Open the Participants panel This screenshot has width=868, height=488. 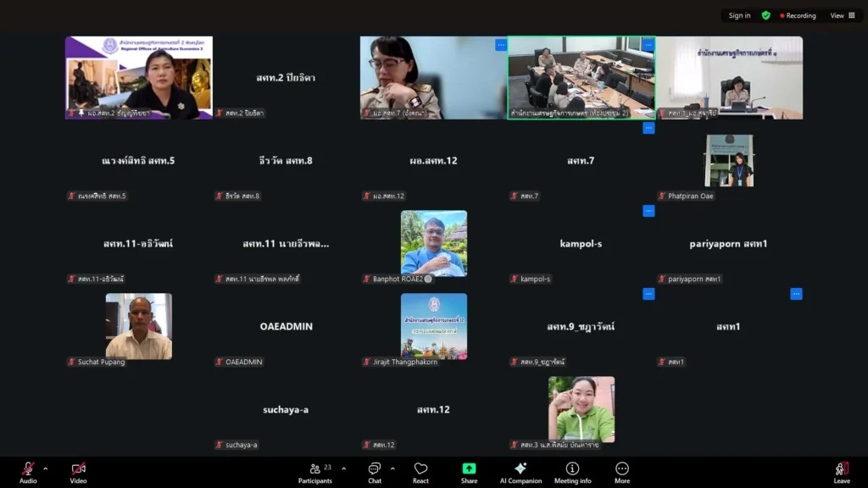315,471
